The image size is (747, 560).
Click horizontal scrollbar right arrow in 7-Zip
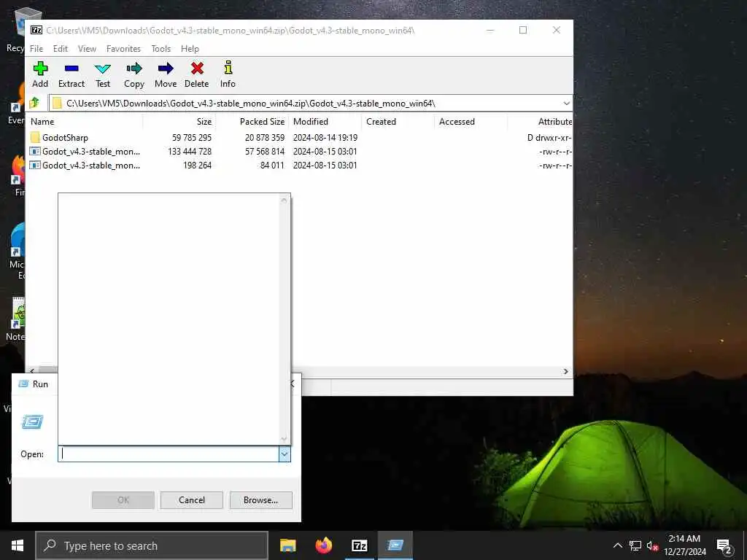(565, 371)
